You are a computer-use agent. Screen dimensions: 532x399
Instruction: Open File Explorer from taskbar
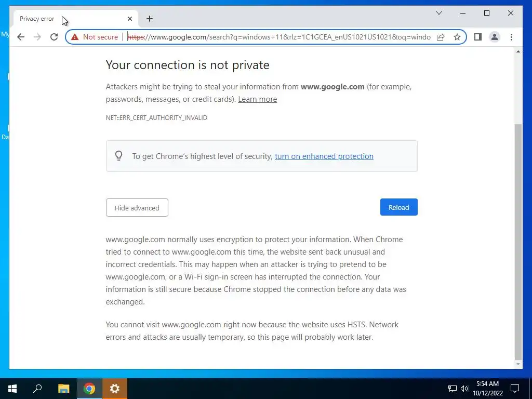pos(63,389)
